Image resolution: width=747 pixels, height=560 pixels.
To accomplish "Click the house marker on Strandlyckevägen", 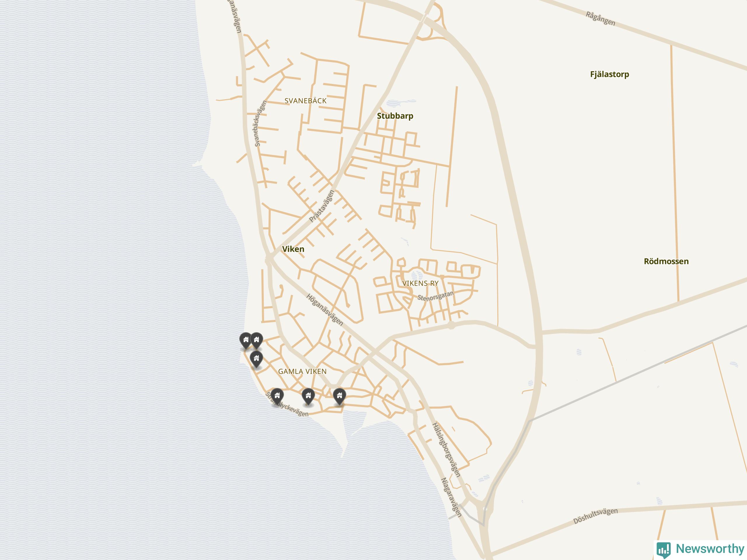I will (x=277, y=397).
